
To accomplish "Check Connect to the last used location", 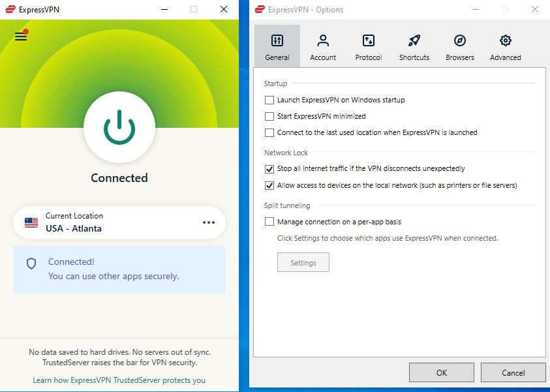I will click(x=269, y=132).
